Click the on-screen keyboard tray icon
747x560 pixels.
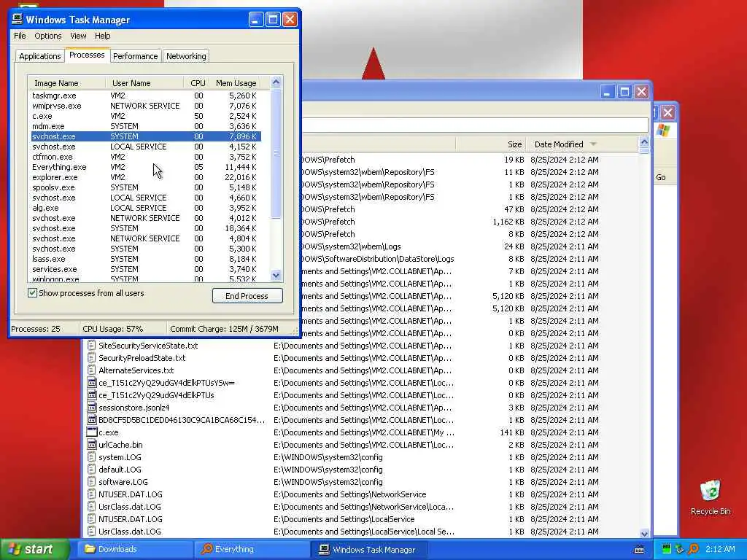point(639,550)
